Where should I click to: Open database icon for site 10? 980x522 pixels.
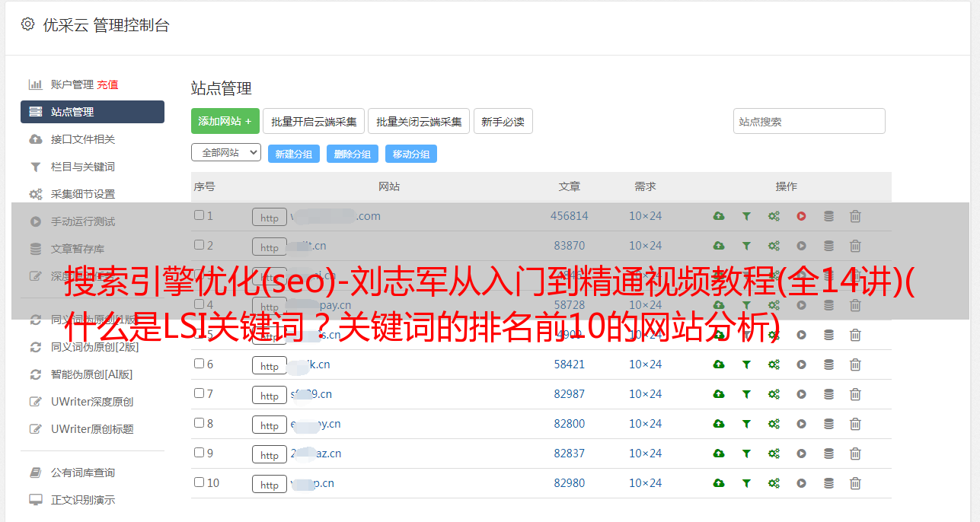(x=828, y=483)
